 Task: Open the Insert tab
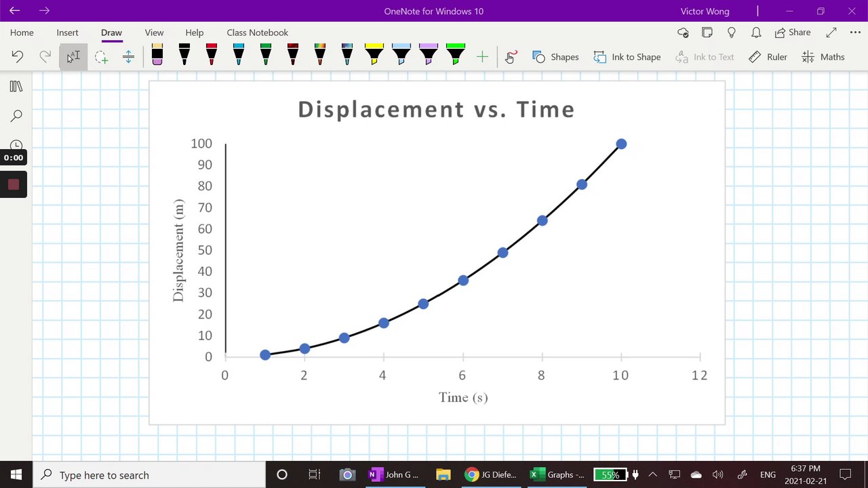click(x=67, y=33)
